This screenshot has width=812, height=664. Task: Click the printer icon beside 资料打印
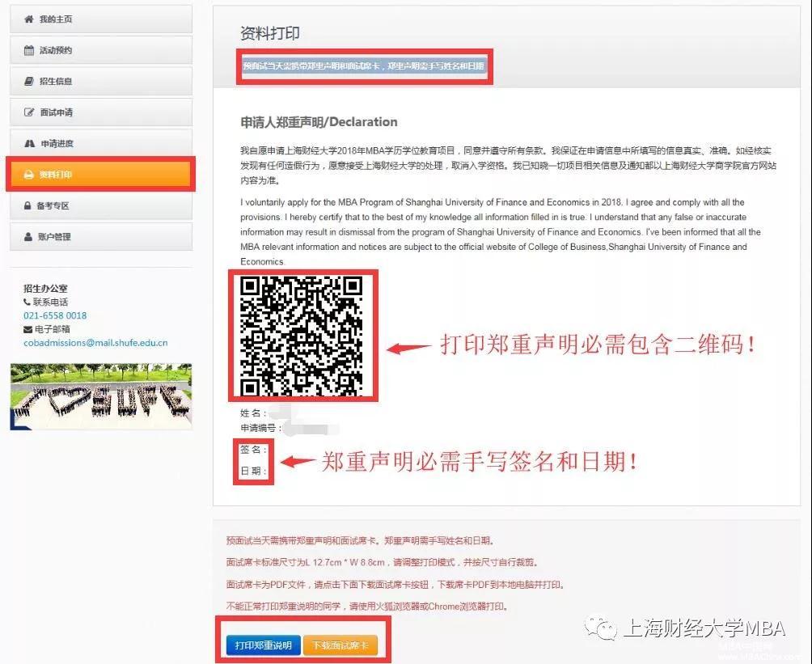click(29, 175)
